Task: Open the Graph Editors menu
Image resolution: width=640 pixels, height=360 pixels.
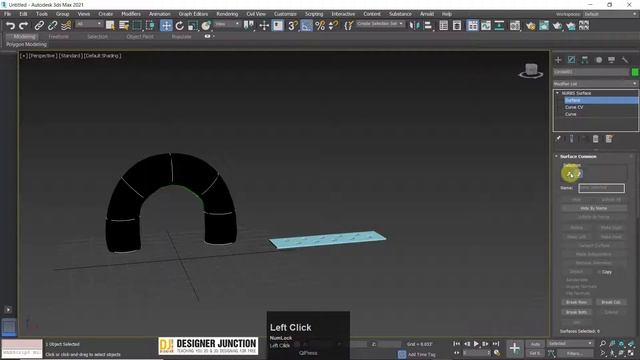Action: point(193,14)
